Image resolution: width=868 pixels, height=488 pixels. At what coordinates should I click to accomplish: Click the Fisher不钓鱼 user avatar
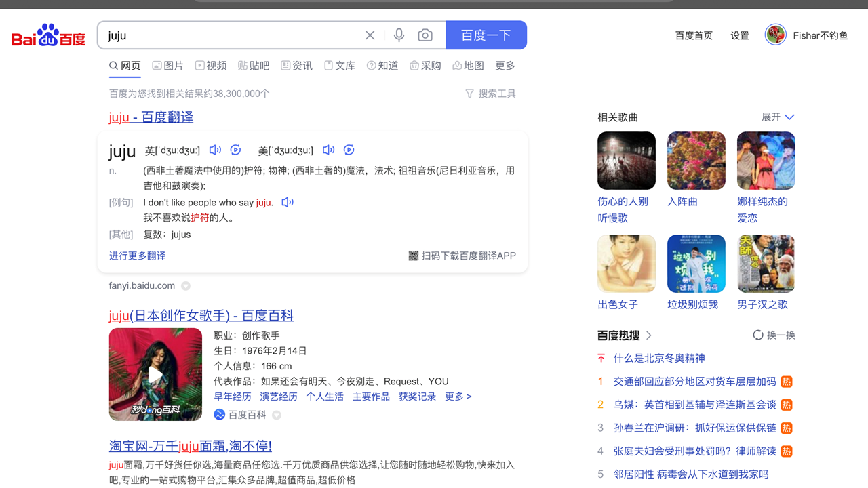(775, 34)
